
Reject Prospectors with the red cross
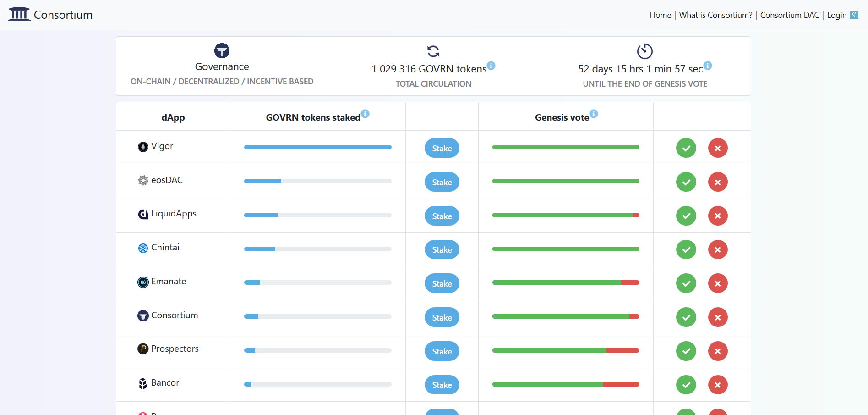[x=718, y=351]
